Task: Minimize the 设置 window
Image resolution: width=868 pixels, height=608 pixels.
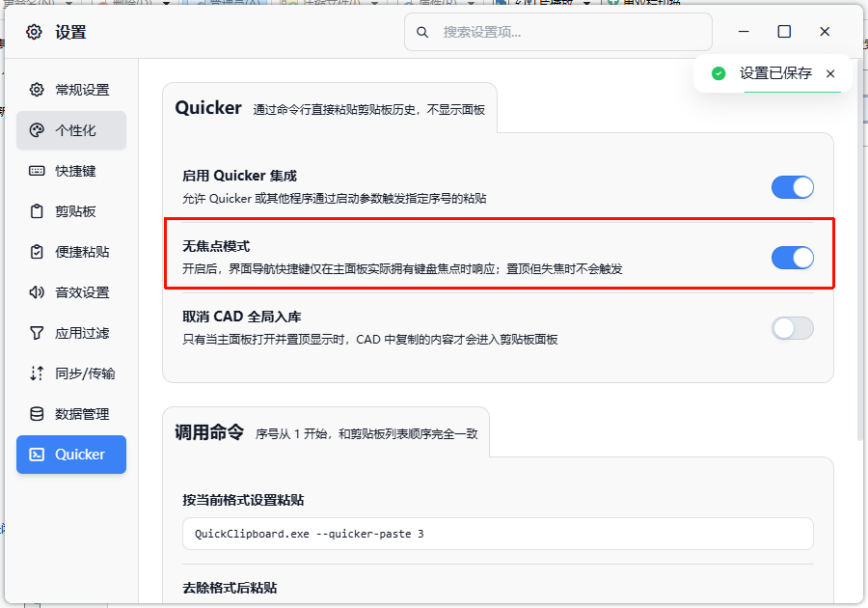Action: pos(744,32)
